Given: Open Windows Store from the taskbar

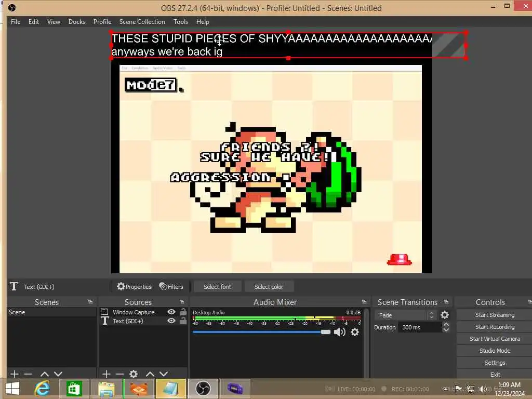Looking at the screenshot, I should pyautogui.click(x=74, y=389).
